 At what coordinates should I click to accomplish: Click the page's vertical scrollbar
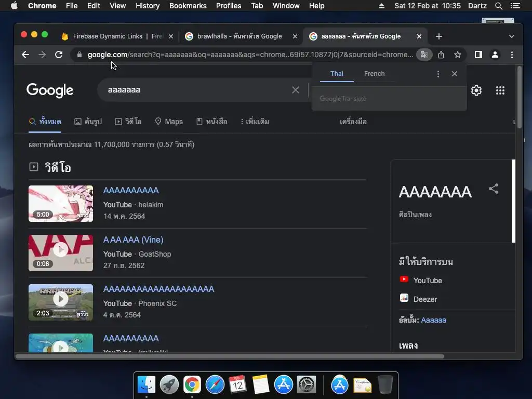coord(520,97)
